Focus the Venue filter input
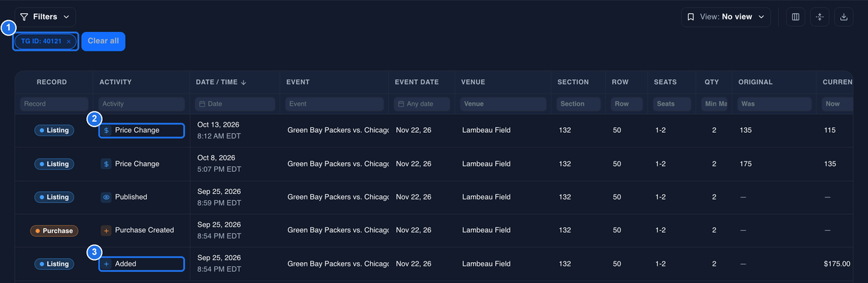This screenshot has width=868, height=283. (504, 104)
